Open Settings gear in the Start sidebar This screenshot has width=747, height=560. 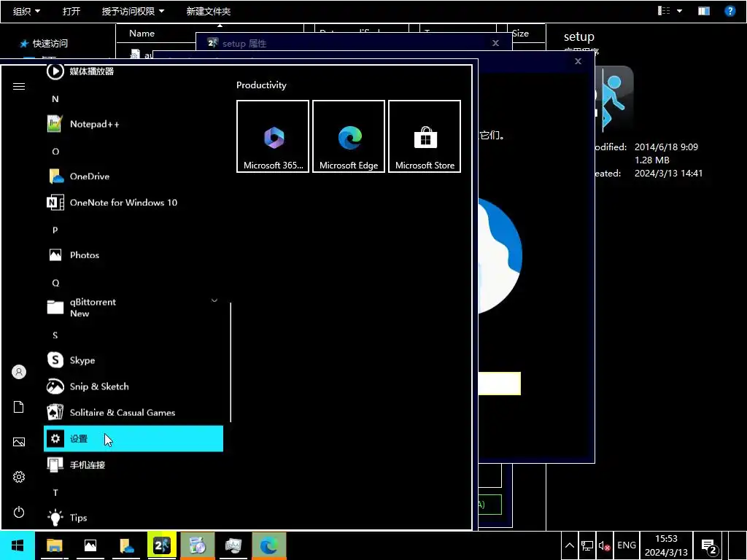[x=18, y=477]
